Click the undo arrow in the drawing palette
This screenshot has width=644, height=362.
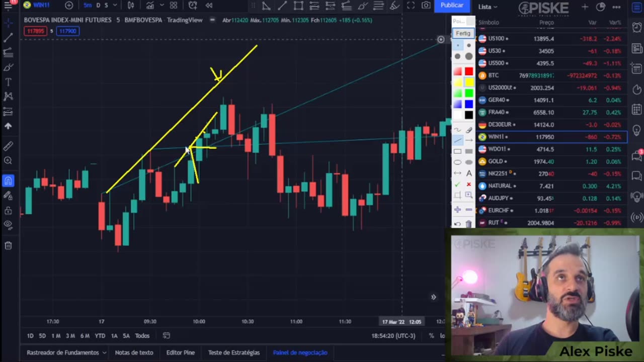click(x=457, y=224)
